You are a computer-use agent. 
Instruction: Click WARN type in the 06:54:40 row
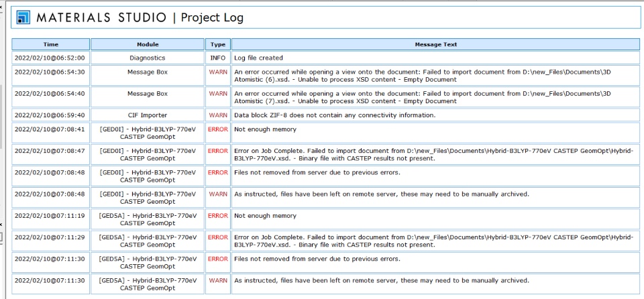point(217,97)
